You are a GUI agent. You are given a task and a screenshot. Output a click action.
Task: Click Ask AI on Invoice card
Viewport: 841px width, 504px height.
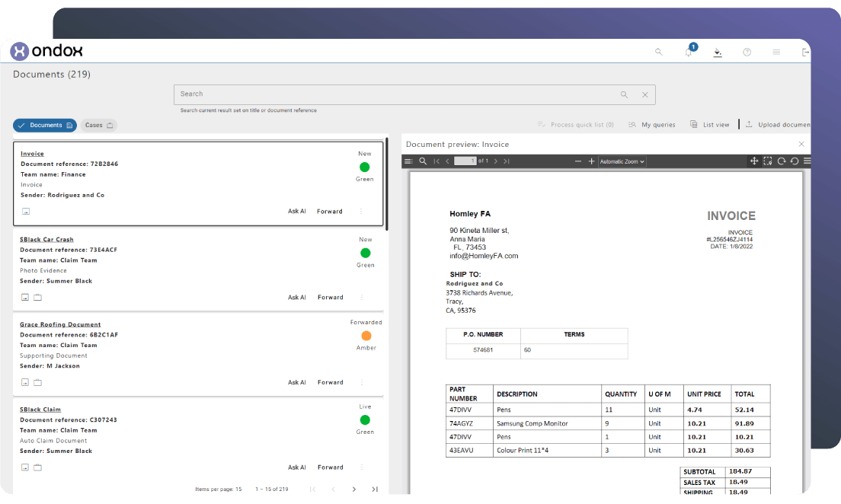(296, 211)
